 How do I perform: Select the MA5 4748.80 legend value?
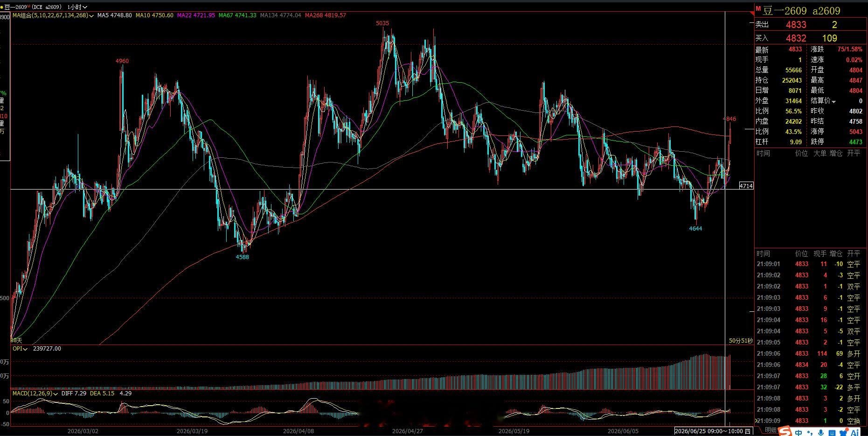pos(115,15)
